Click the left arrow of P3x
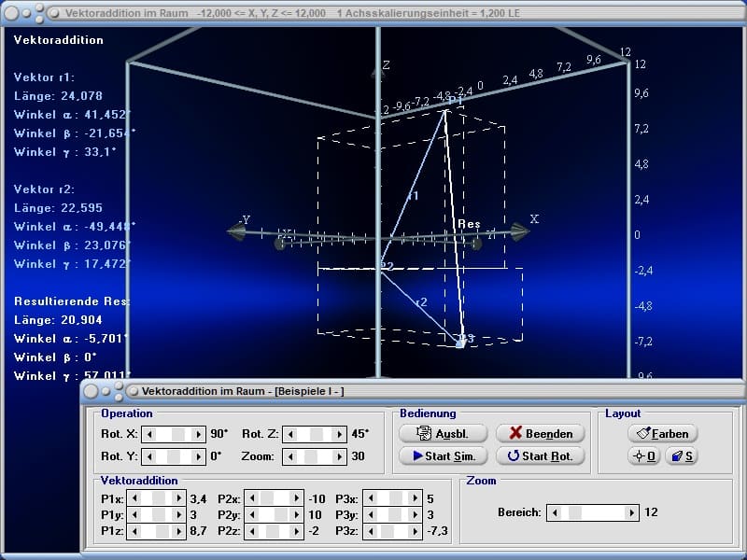The width and height of the screenshot is (747, 560). coord(371,498)
